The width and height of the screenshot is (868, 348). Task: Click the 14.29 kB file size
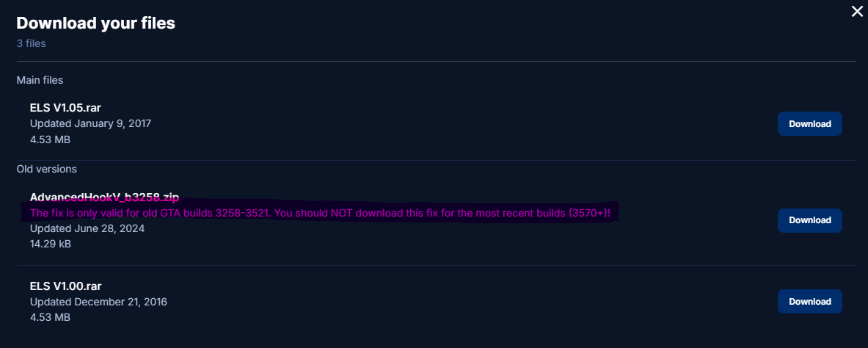51,244
